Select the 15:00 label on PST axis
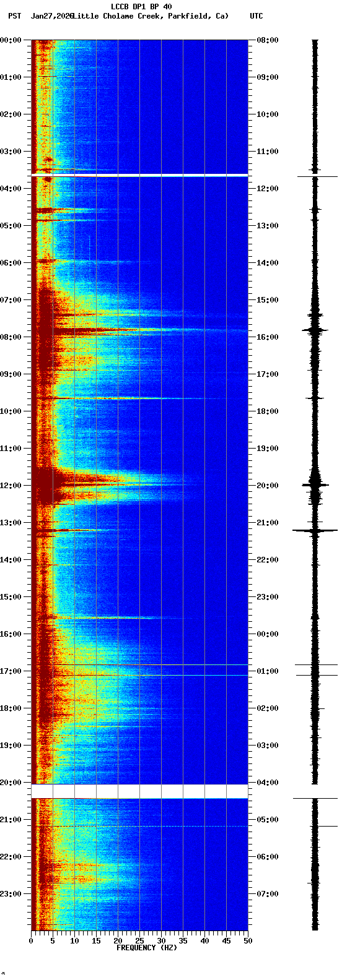342x980 pixels. tap(10, 597)
